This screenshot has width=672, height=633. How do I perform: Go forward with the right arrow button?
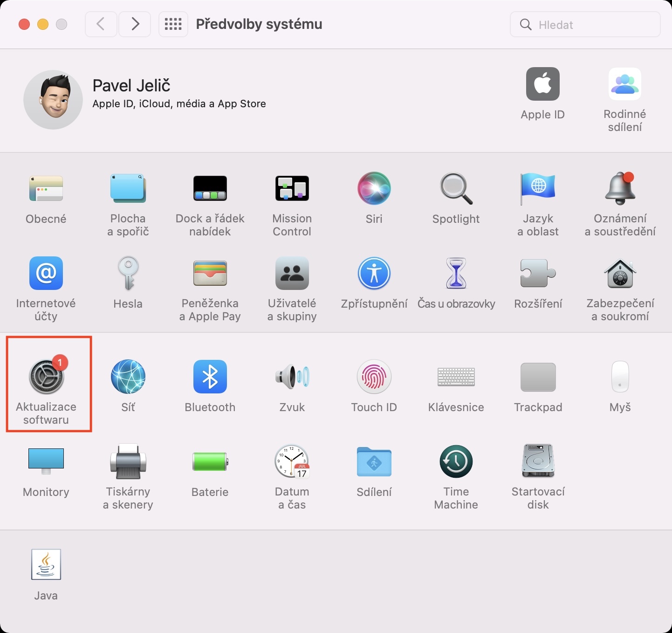tap(135, 24)
